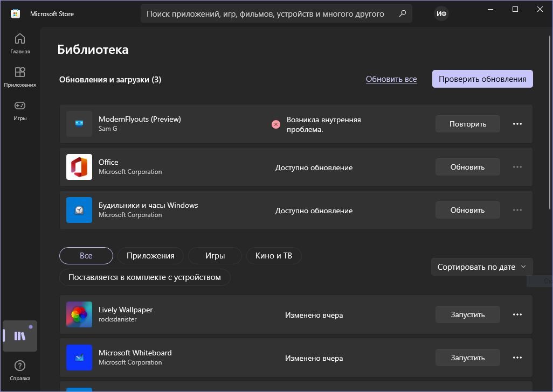Open the Главная home page
This screenshot has width=553, height=392.
[x=20, y=44]
